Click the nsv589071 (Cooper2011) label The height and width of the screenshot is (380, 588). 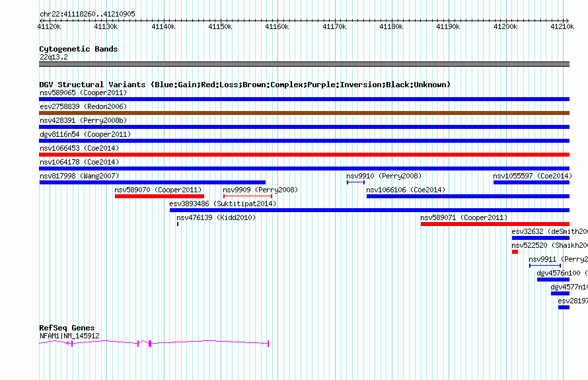coord(464,217)
